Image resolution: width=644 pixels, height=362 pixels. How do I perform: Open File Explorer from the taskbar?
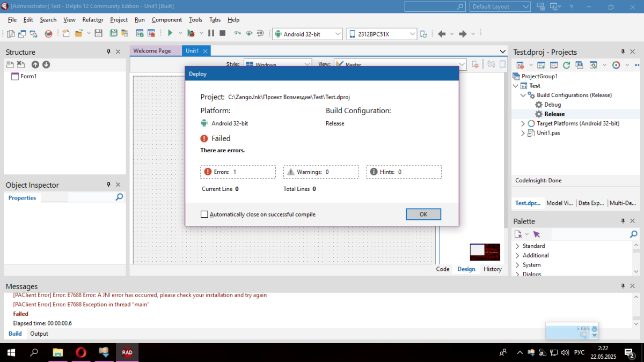coord(57,352)
